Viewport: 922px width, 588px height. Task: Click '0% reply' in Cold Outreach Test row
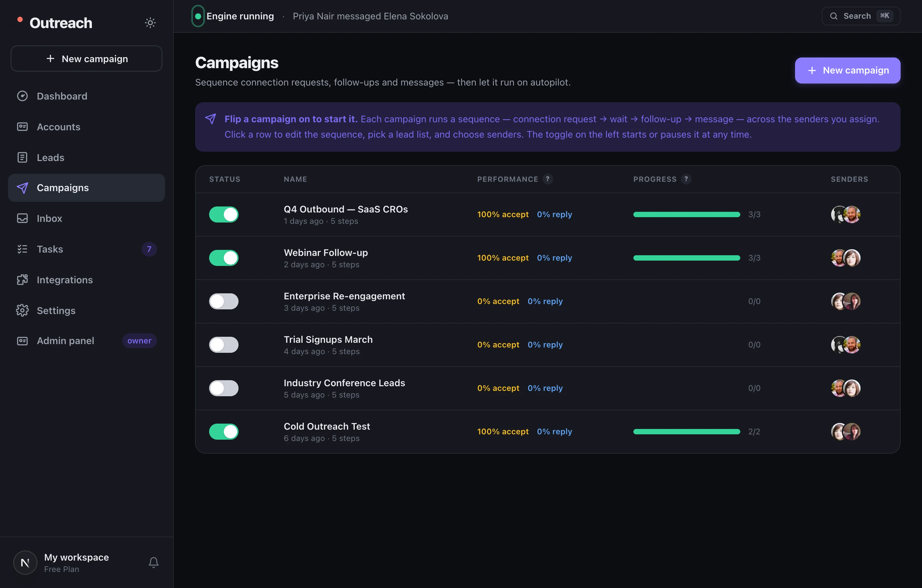[555, 431]
